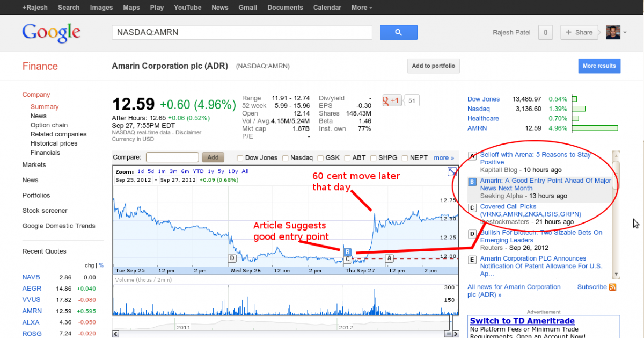Set chart zoom to 1d

[x=141, y=171]
